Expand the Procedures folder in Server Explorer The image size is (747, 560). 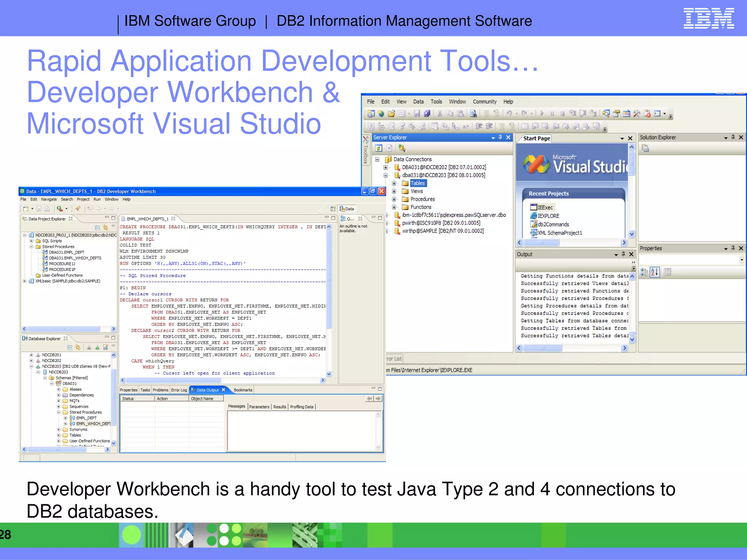coord(394,199)
